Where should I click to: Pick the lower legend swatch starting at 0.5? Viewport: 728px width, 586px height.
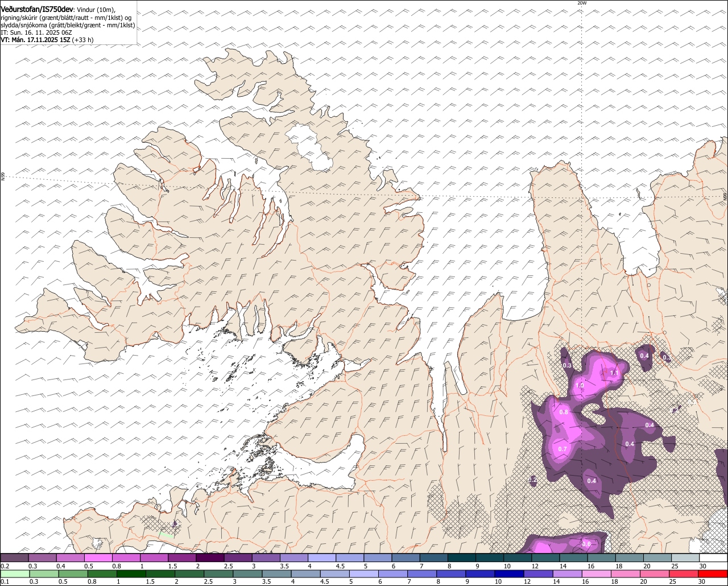73,573
